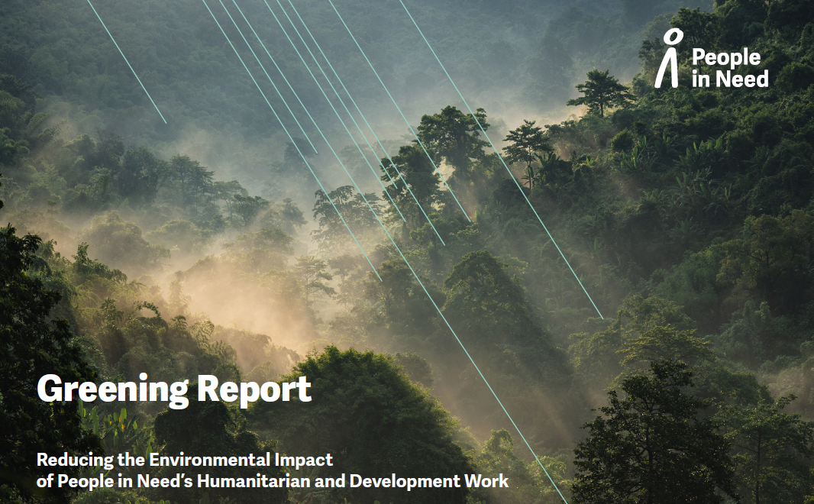Click the word "People" in the logo

pos(725,57)
